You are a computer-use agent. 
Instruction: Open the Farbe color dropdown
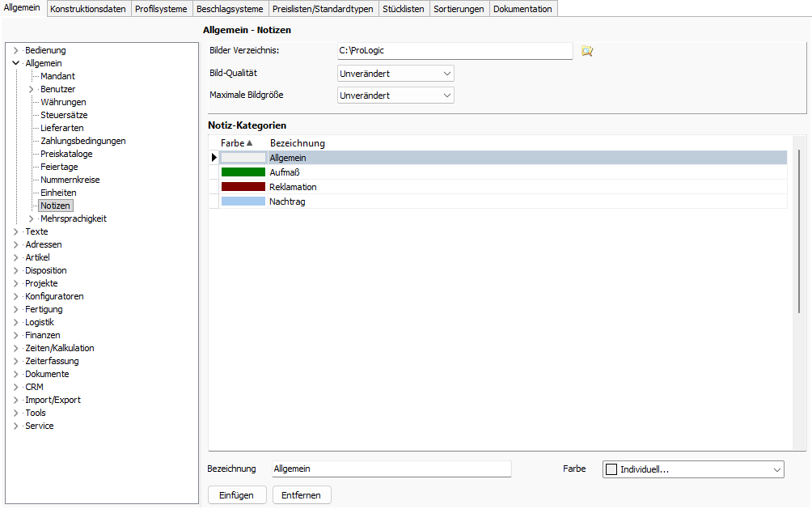(693, 469)
